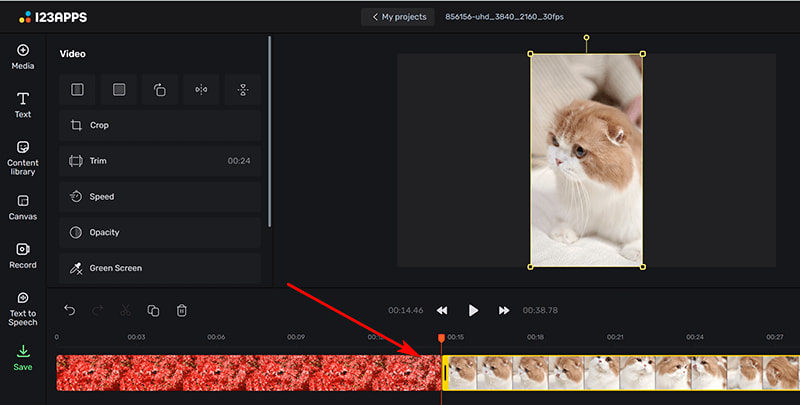
Task: Click the 00:21 timeline ruler mark
Action: 615,337
